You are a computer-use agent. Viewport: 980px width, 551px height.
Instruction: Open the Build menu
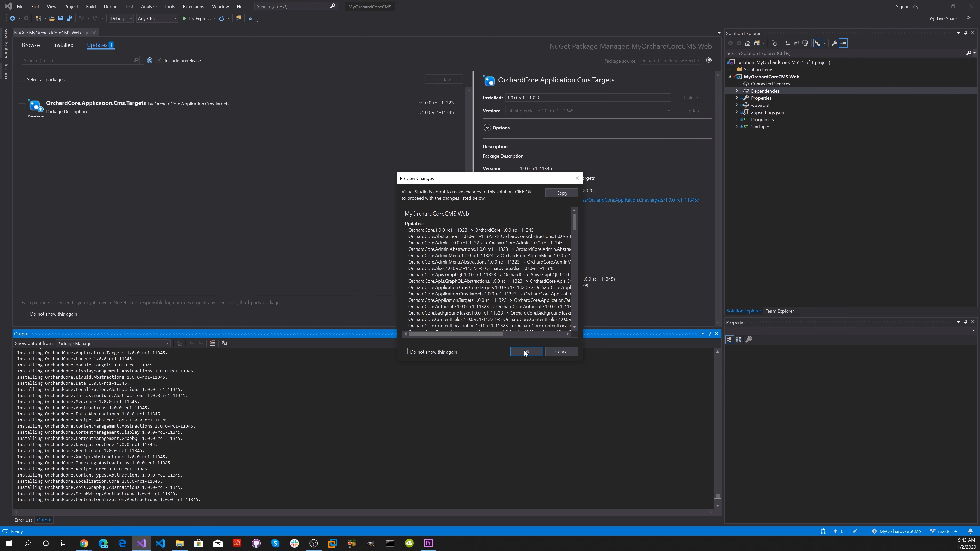point(91,6)
